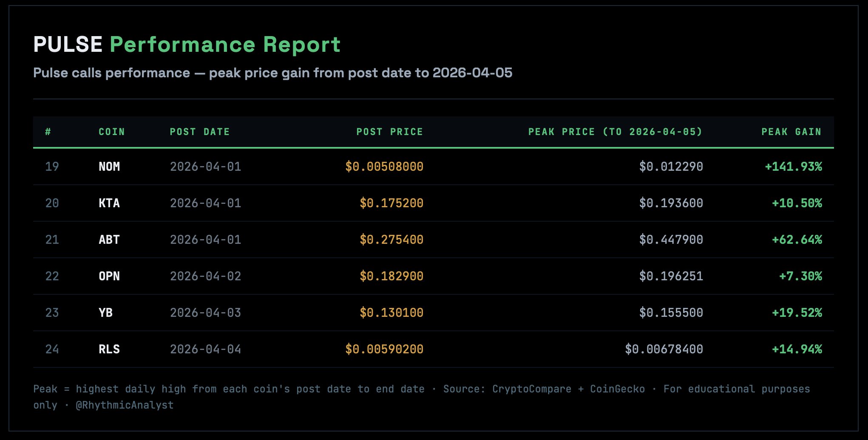Click the $0.175200 post price for KTA
Screen dimensions: 868x440
(391, 203)
